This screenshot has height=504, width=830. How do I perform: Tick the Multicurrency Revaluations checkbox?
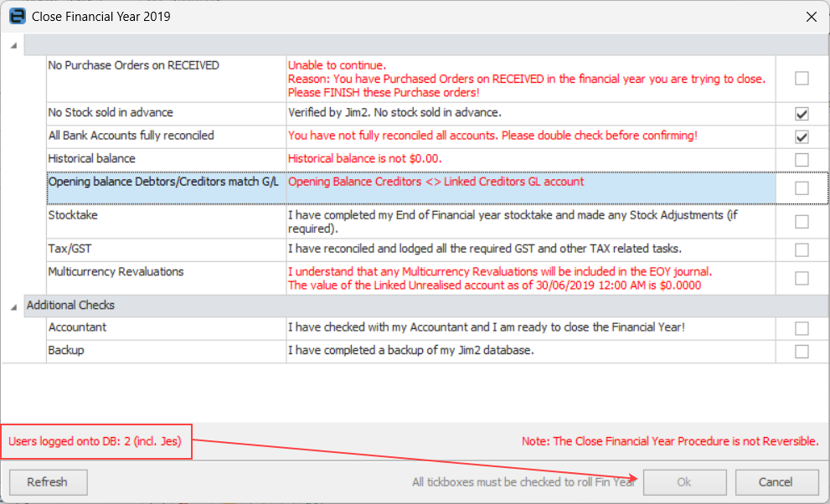pyautogui.click(x=802, y=278)
